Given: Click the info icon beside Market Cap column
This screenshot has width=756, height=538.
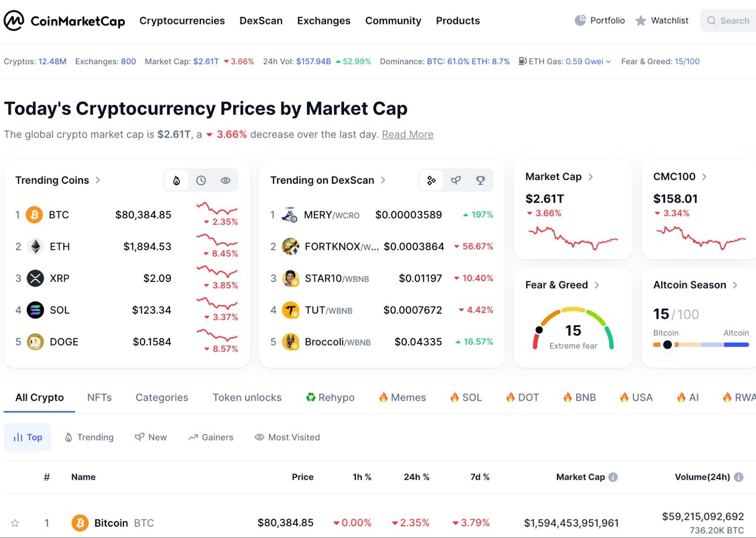Looking at the screenshot, I should [x=612, y=477].
